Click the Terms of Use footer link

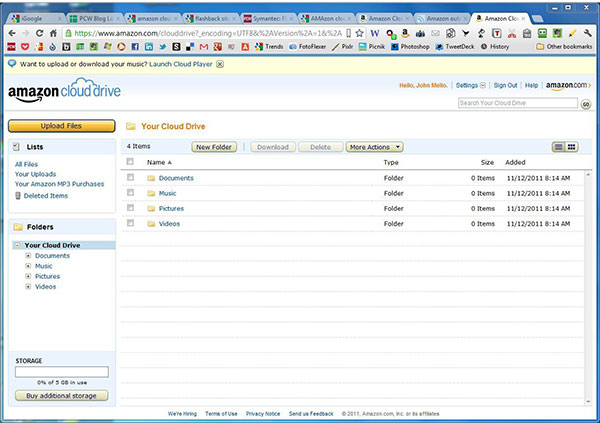221,414
